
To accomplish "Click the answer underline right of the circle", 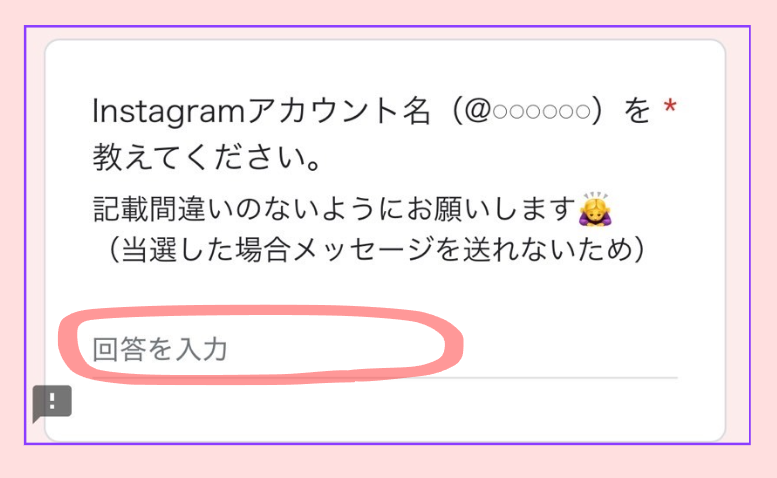I will pyautogui.click(x=570, y=377).
